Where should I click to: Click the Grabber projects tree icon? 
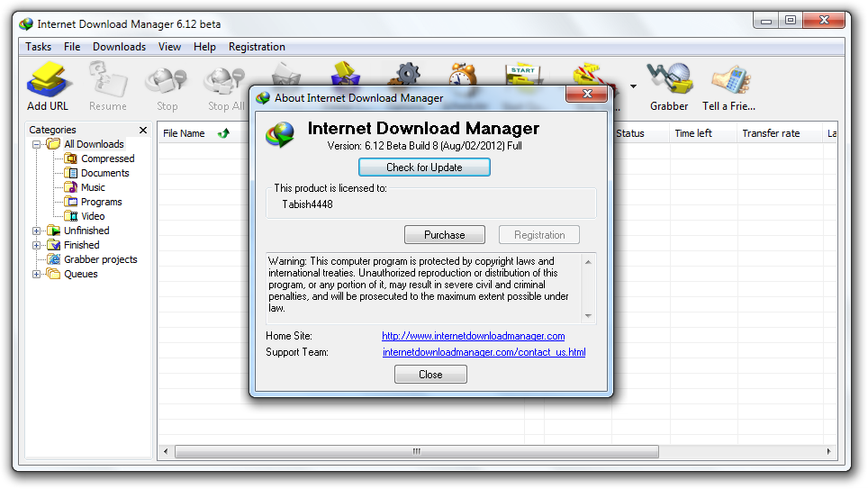(54, 259)
